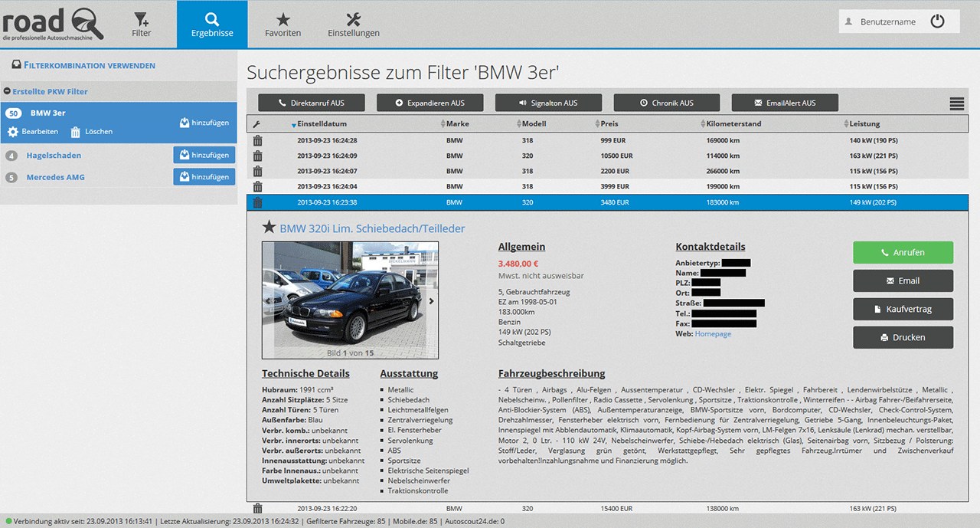Open the Einstellungen tab
The image size is (980, 528).
pos(354,25)
